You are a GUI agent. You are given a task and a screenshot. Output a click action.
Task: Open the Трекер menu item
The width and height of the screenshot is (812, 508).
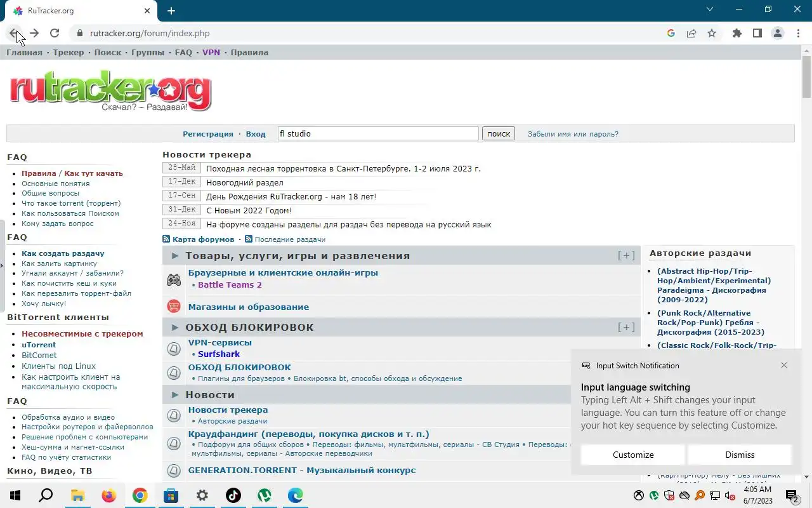pos(69,52)
